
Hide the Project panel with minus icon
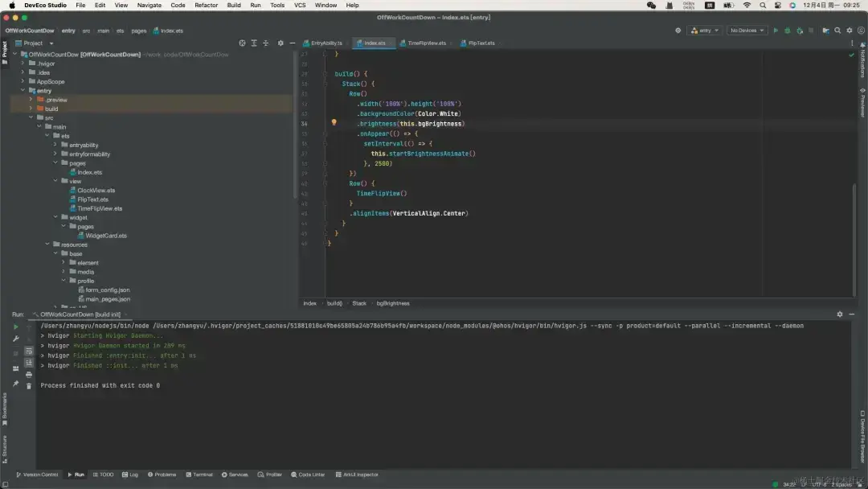click(293, 43)
